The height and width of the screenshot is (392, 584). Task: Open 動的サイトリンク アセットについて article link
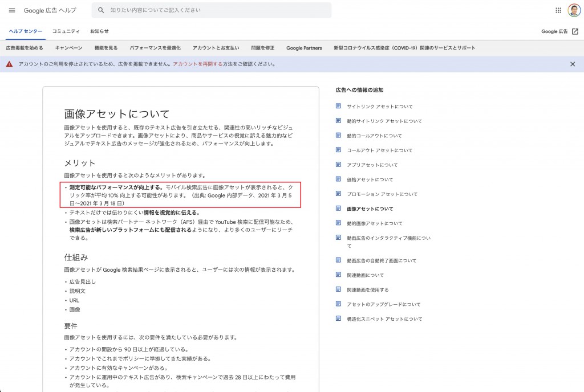[x=385, y=121]
